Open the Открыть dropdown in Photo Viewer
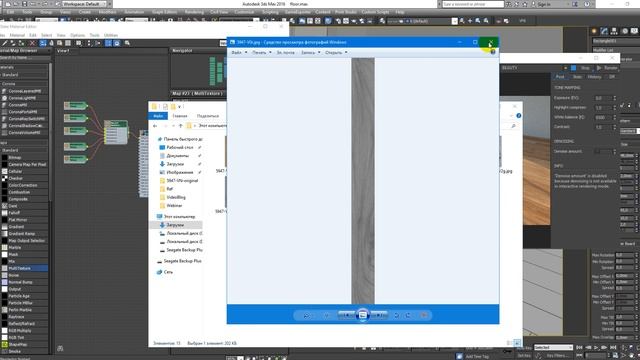 336,53
